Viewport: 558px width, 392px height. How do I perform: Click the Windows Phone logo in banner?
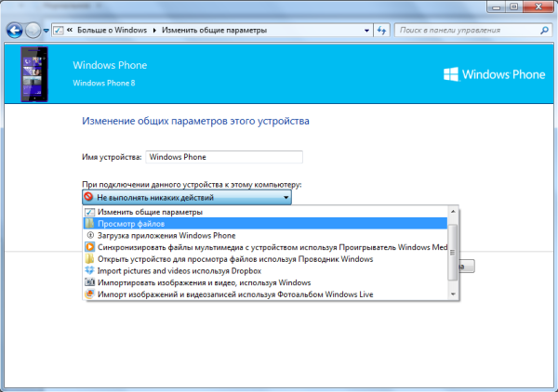coord(495,74)
